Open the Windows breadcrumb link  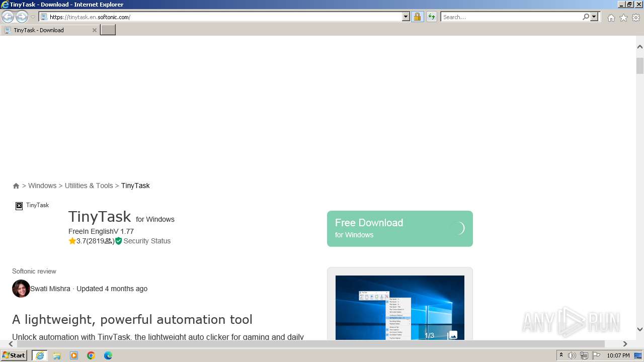pyautogui.click(x=42, y=186)
